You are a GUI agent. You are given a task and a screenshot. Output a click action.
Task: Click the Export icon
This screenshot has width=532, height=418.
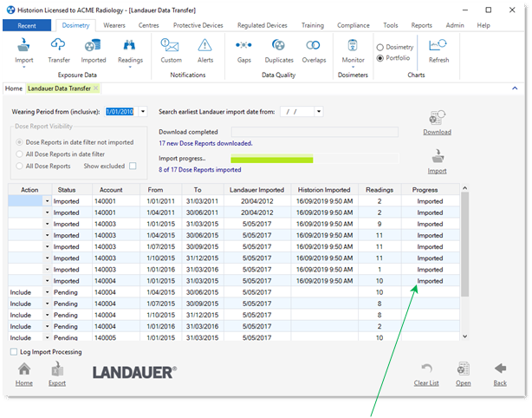tap(57, 369)
